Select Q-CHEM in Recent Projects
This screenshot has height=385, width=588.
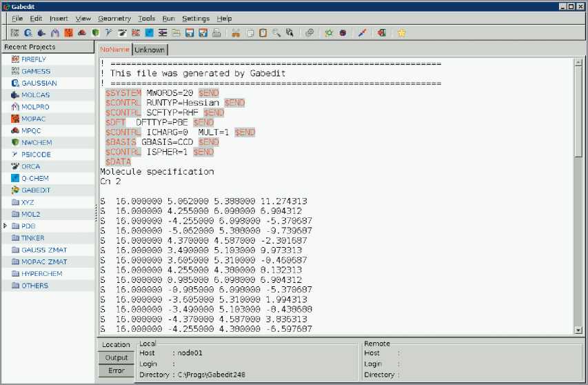[48, 178]
